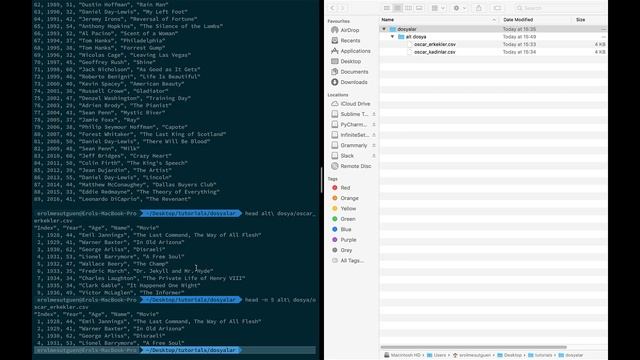
Task: Select the dosyalar folder row
Action: [x=493, y=29]
